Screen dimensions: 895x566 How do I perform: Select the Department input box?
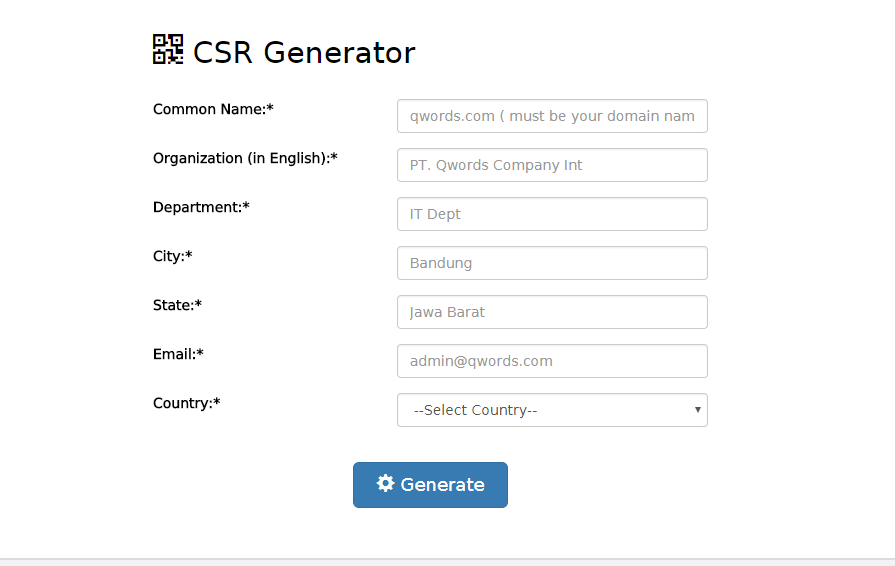click(x=552, y=214)
